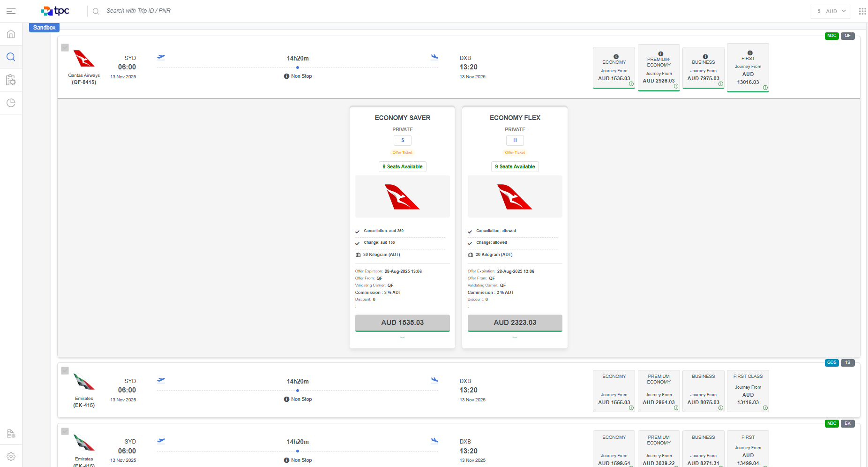Click the clipboard settings sidebar icon
This screenshot has width=868, height=467.
(x=11, y=80)
